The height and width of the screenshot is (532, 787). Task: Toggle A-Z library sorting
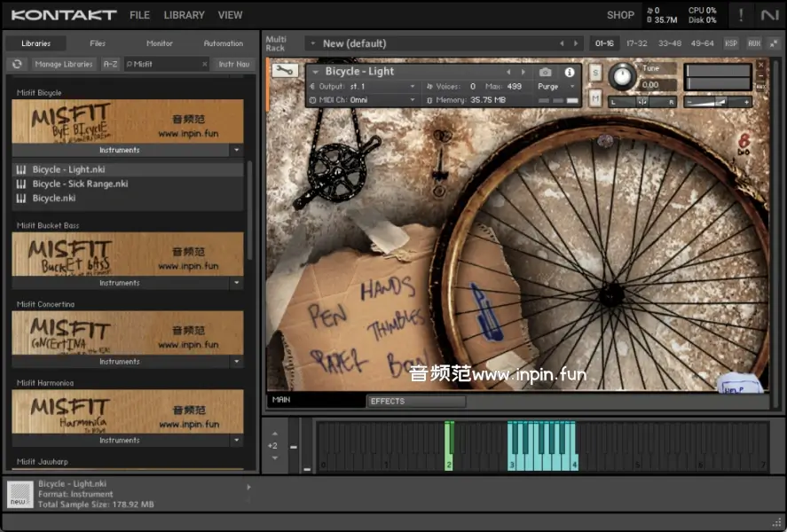tap(110, 64)
